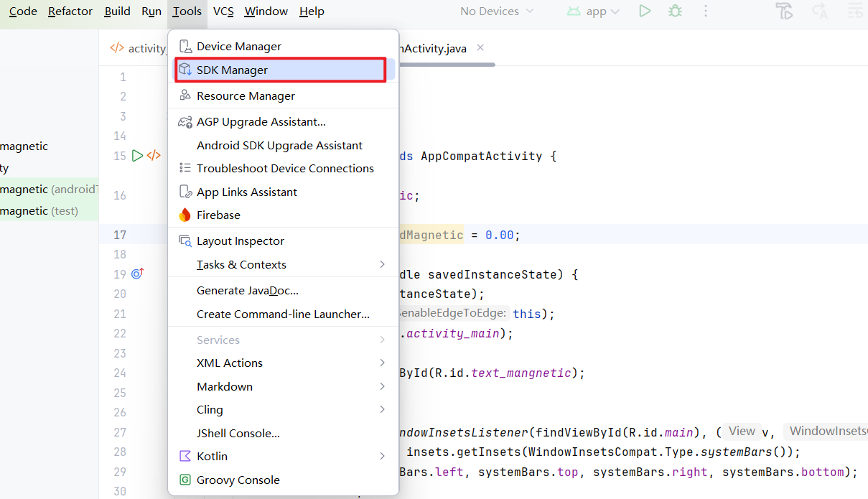
Task: Open Device Manager from the Tools menu
Action: [283, 46]
